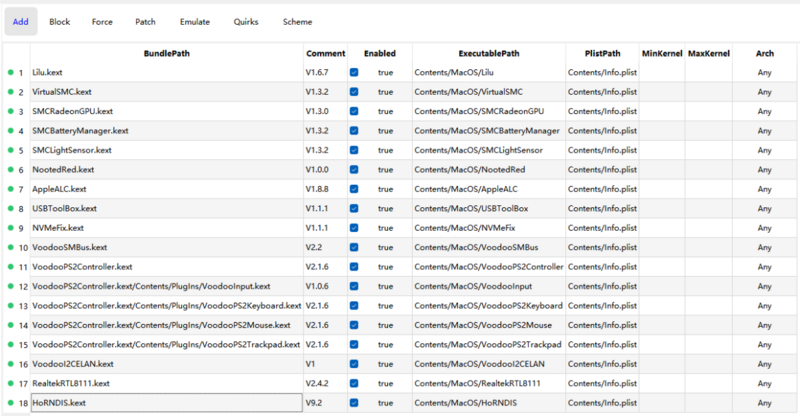Select the SMCLightSensor.kext BundlePath cell
800x416 pixels.
(167, 150)
